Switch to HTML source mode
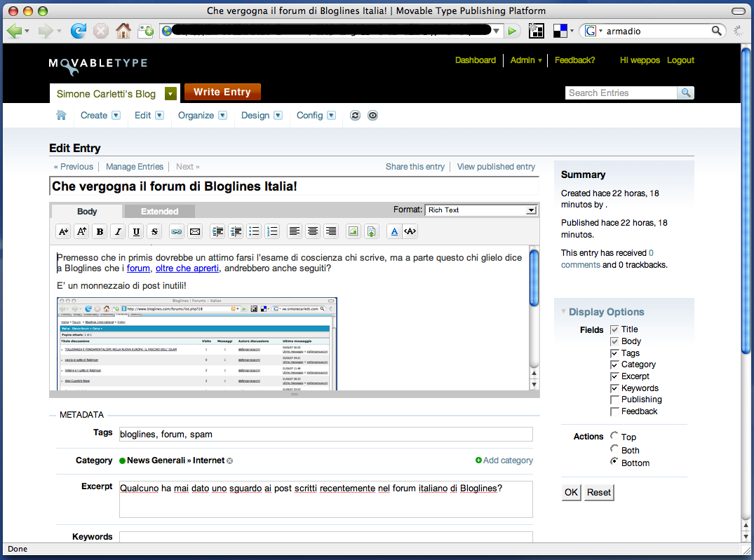The width and height of the screenshot is (754, 560). point(410,231)
